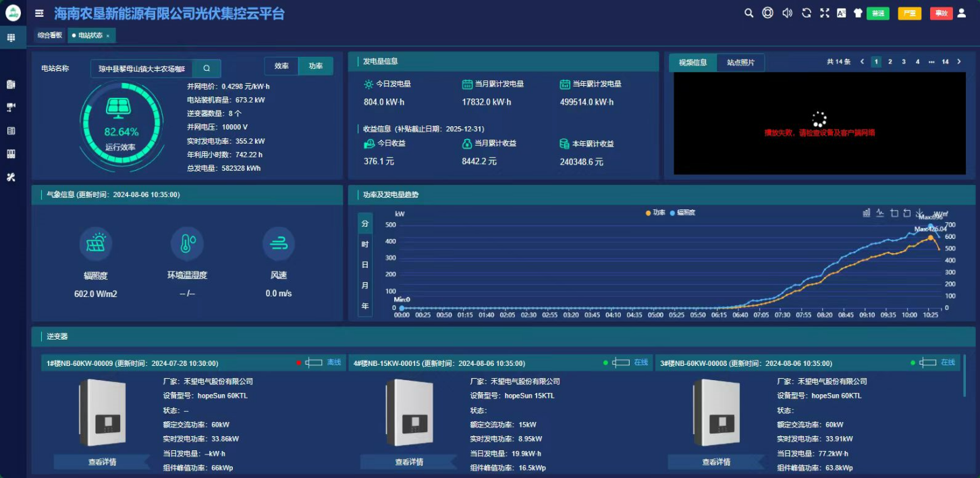Toggle the 功率 series in chart legend
The width and height of the screenshot is (980, 478).
pyautogui.click(x=655, y=213)
